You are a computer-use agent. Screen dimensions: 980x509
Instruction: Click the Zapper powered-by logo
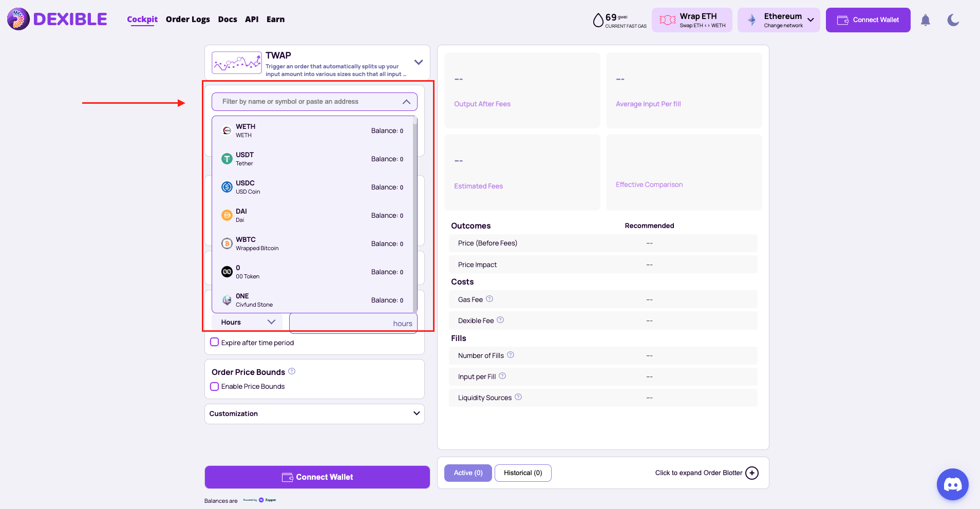260,500
